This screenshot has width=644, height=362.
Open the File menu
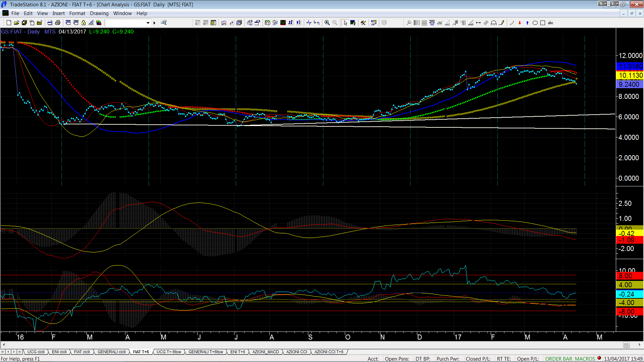point(15,13)
